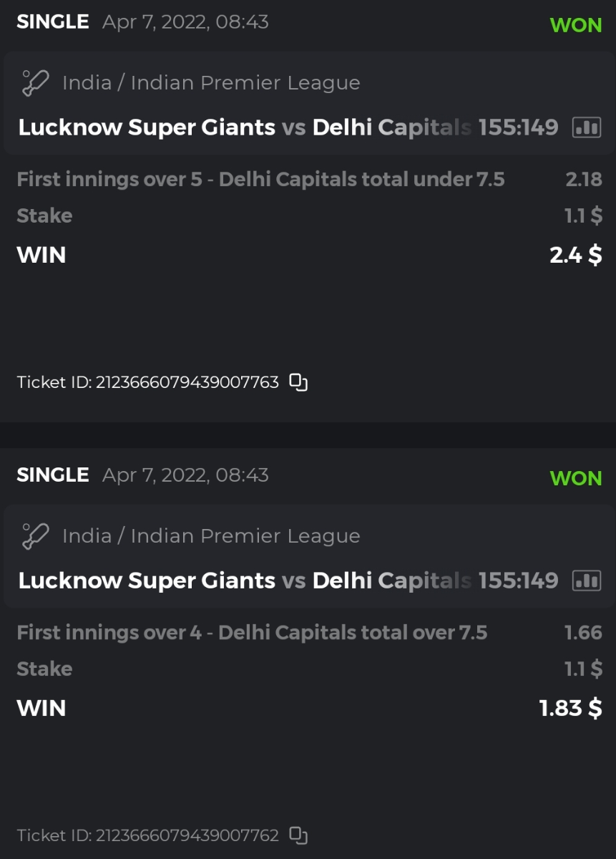Copy the ticket ID ending in 7762
The height and width of the screenshot is (859, 616).
[x=298, y=835]
